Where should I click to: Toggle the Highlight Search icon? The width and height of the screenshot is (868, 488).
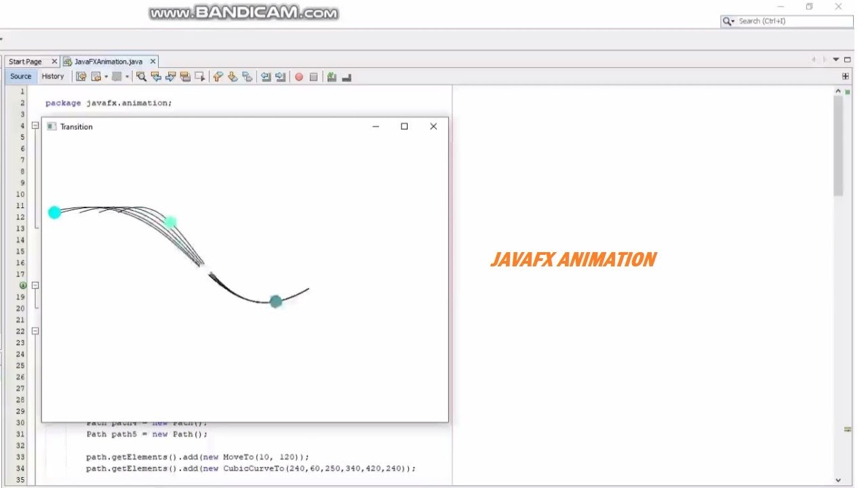click(x=185, y=77)
